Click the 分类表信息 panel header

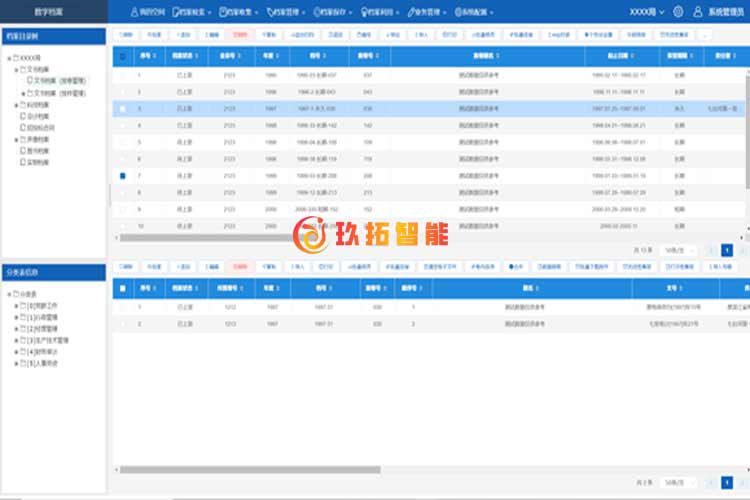click(54, 272)
